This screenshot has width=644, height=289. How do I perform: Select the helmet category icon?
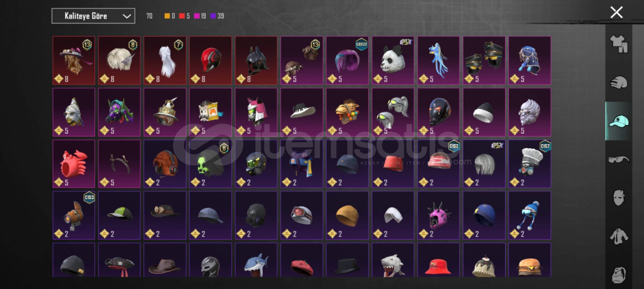[x=619, y=82]
